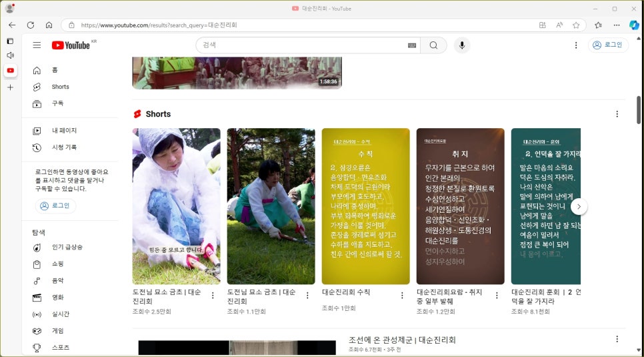Open brown 취지 short thumbnail

[x=461, y=206]
